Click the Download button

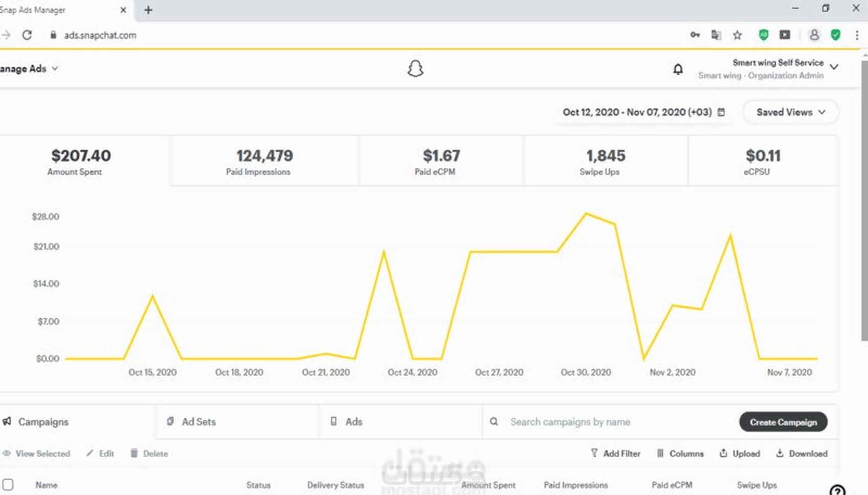point(802,454)
